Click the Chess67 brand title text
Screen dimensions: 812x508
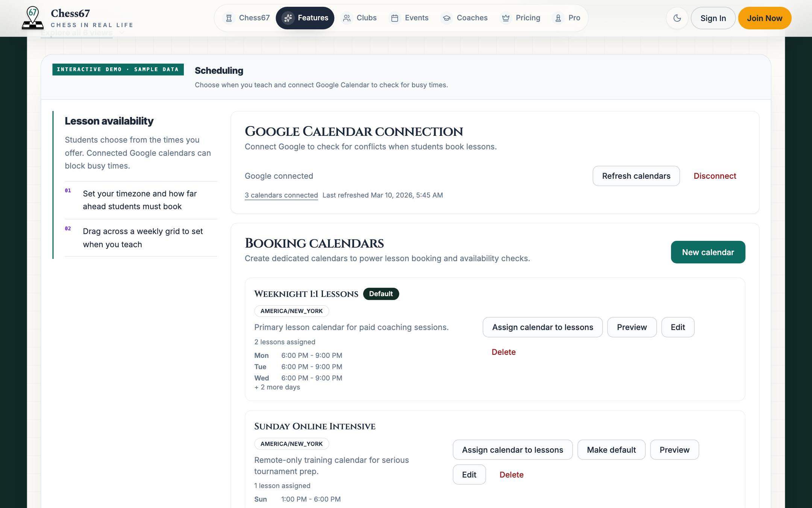70,14
